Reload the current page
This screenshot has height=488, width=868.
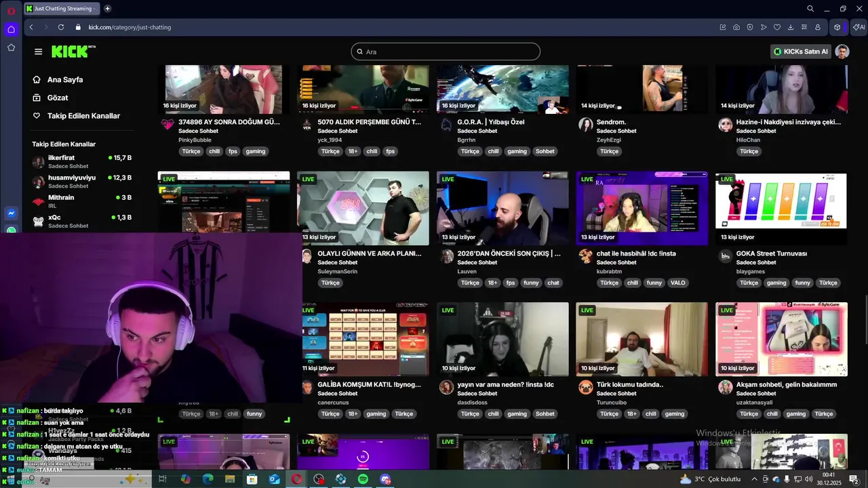point(61,27)
